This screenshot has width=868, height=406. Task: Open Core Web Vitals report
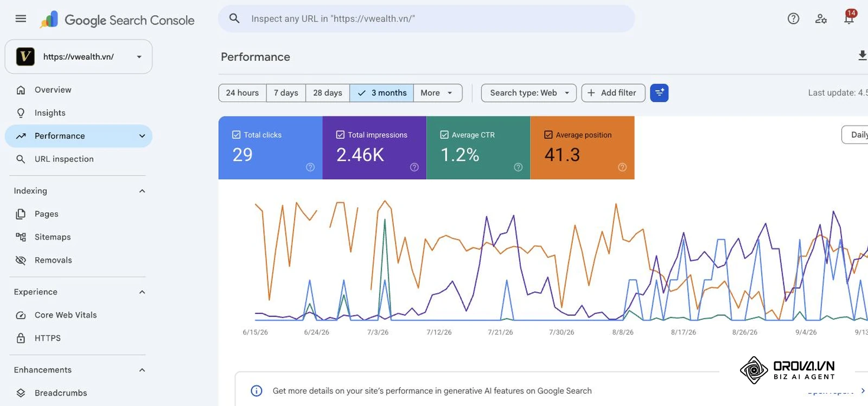click(x=79, y=315)
